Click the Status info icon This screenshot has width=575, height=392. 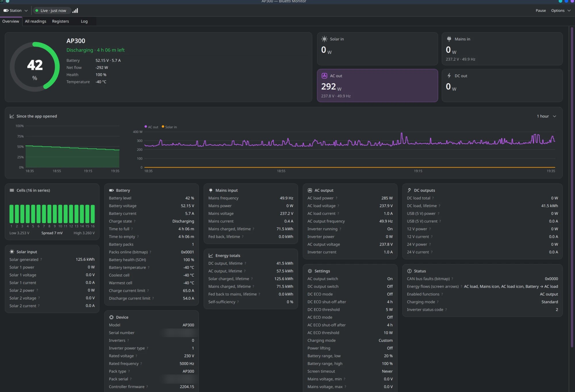point(409,271)
